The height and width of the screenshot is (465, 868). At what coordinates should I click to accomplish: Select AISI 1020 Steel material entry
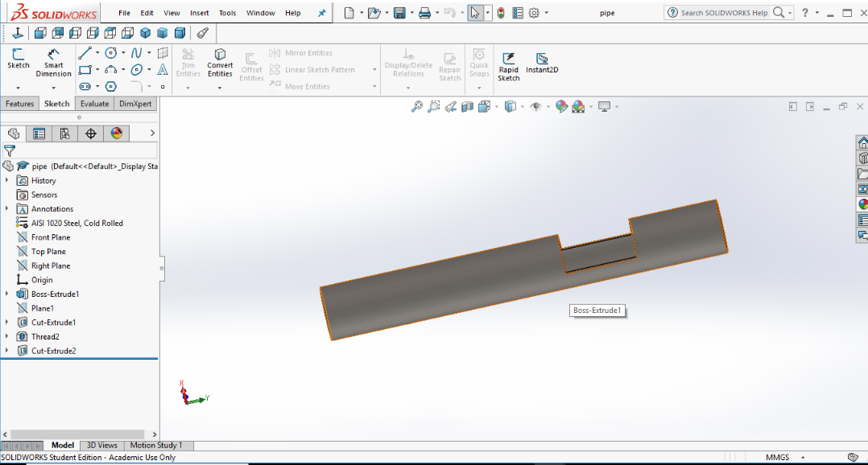pos(79,223)
